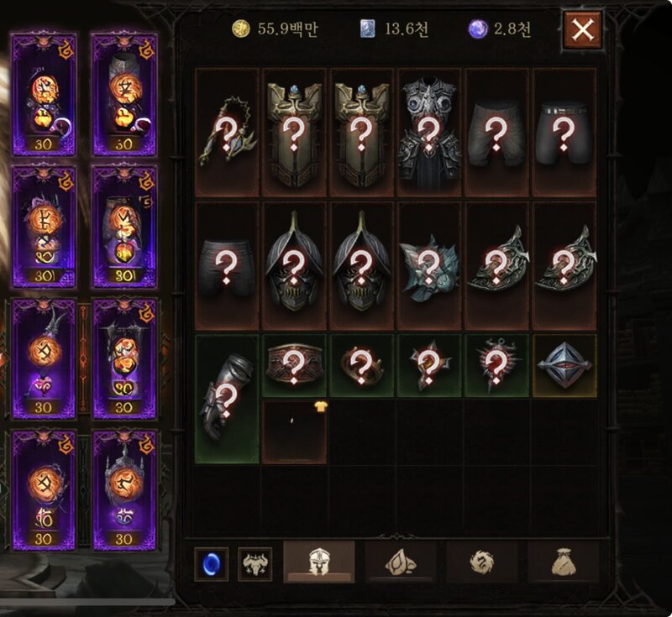The image size is (672, 617).
Task: Select the unidentified belt item
Action: click(295, 366)
